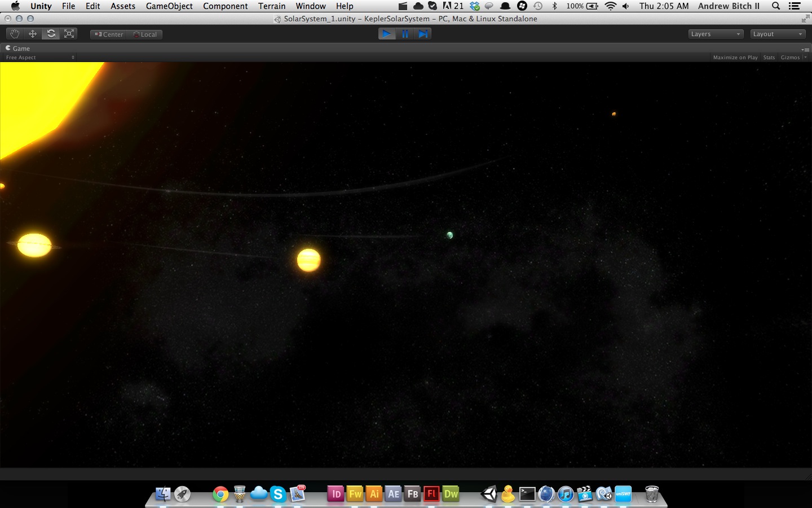Screen dimensions: 812x508
Task: Open Unity from the dock
Action: click(489, 494)
